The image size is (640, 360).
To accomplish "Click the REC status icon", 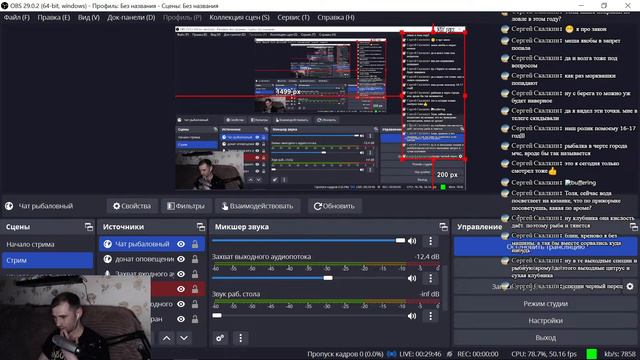I will tap(449, 354).
